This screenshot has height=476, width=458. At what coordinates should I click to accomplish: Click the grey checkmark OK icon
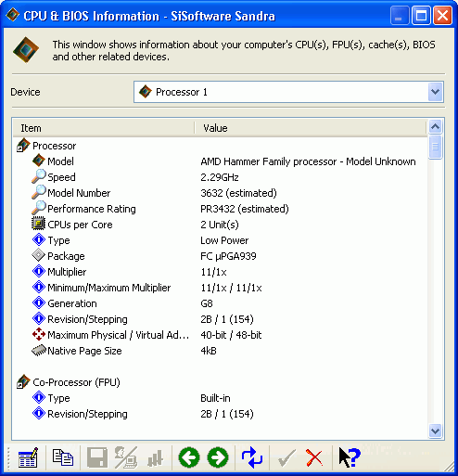pyautogui.click(x=286, y=457)
